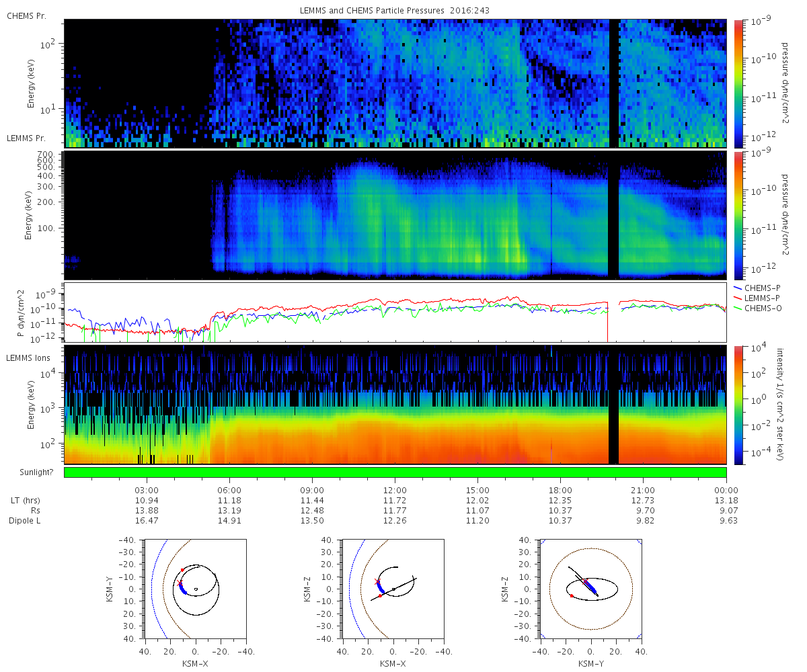Select the 'LEMMS Pr.' panel label
Viewport: 807px width, 672px height.
point(25,138)
